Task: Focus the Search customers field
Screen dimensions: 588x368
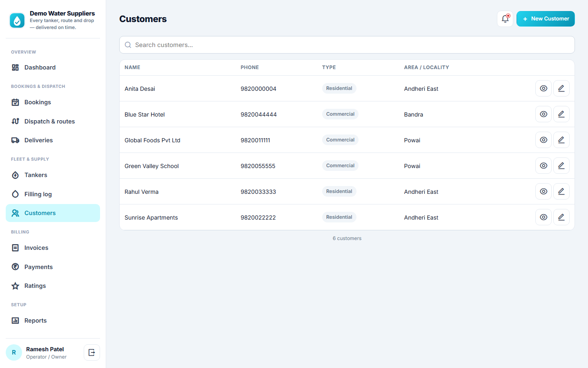Action: point(347,45)
